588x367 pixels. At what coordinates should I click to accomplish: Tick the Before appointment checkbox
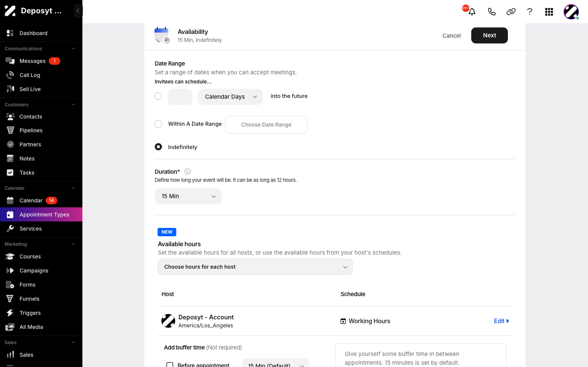click(x=170, y=365)
